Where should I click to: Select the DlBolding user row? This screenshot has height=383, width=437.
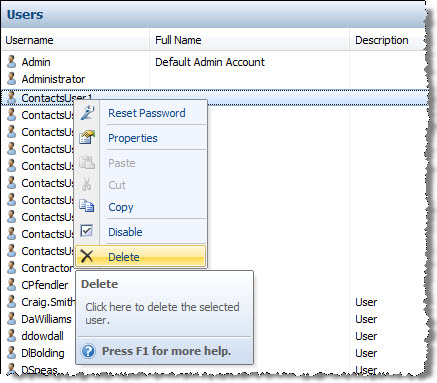pyautogui.click(x=215, y=353)
